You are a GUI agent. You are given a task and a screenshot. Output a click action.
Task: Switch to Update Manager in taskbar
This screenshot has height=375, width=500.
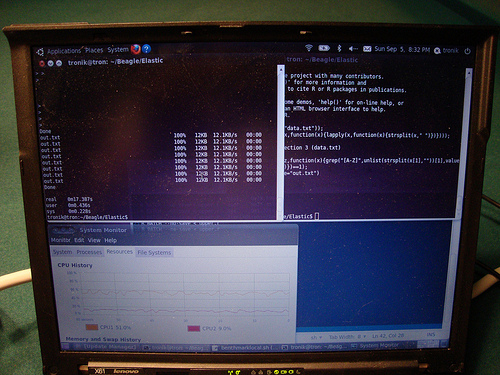(105, 347)
